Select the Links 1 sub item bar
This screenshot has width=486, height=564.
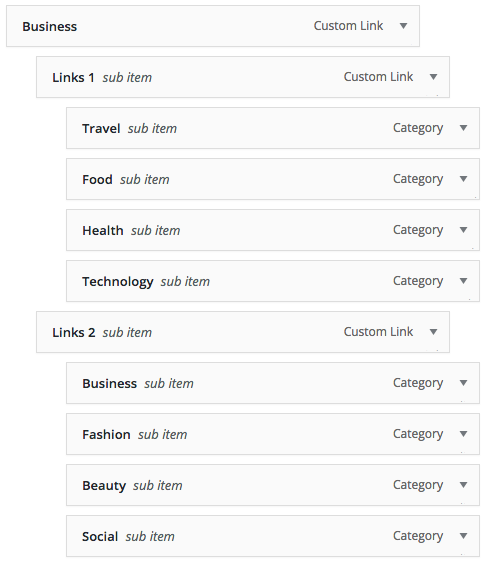point(243,77)
